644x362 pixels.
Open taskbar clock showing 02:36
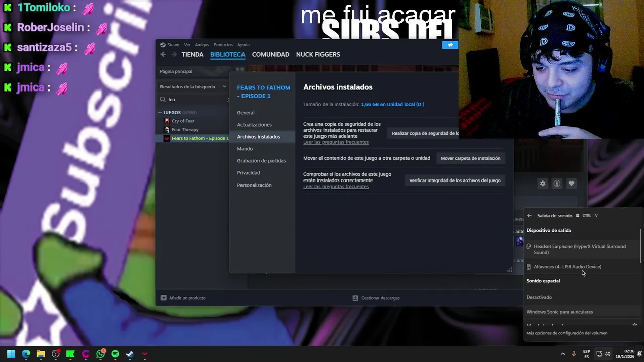pos(625,354)
